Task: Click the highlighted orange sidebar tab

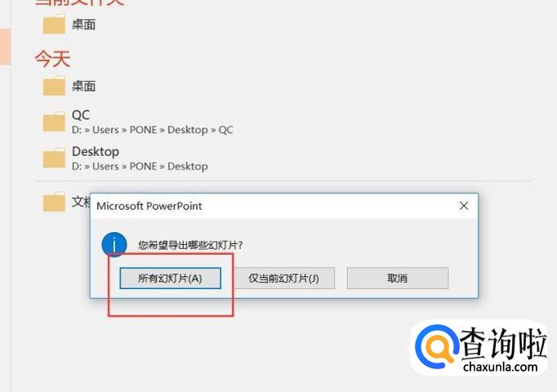Action: (5, 47)
